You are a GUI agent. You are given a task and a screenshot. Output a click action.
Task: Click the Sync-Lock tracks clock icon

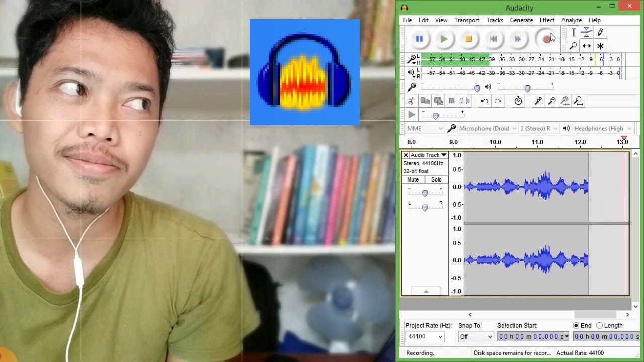[x=518, y=101]
